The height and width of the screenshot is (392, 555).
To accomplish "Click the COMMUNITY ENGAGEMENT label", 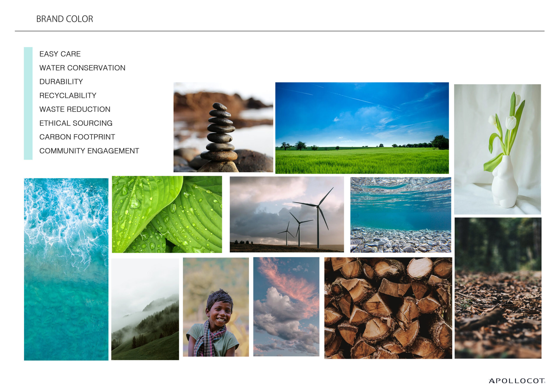I will [x=89, y=151].
